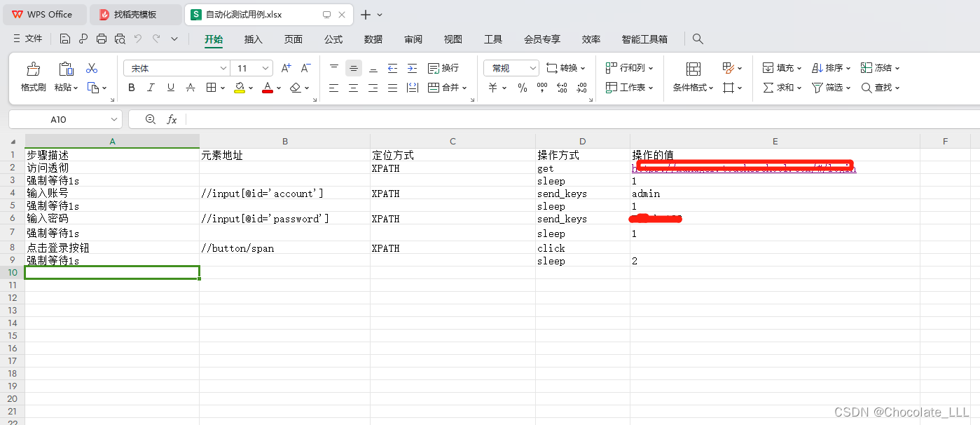Click the zoom magnifier beside formula bar
The height and width of the screenshot is (425, 980).
click(x=150, y=119)
